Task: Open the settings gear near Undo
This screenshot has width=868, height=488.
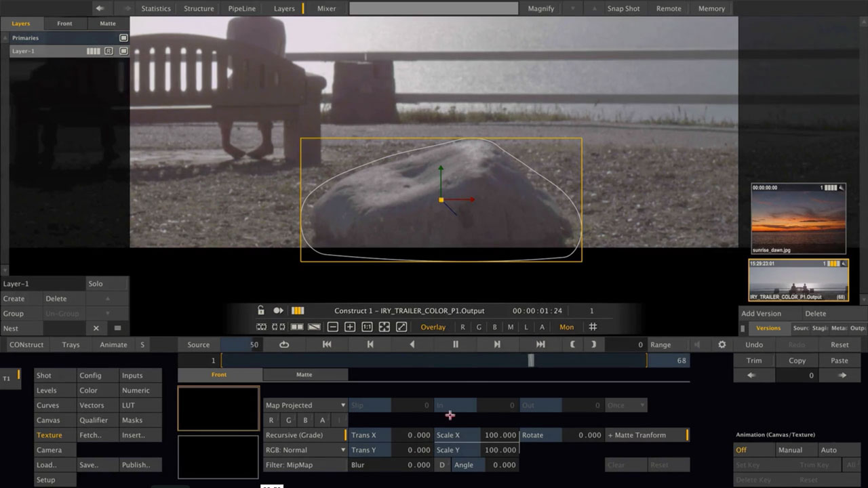Action: [x=722, y=344]
